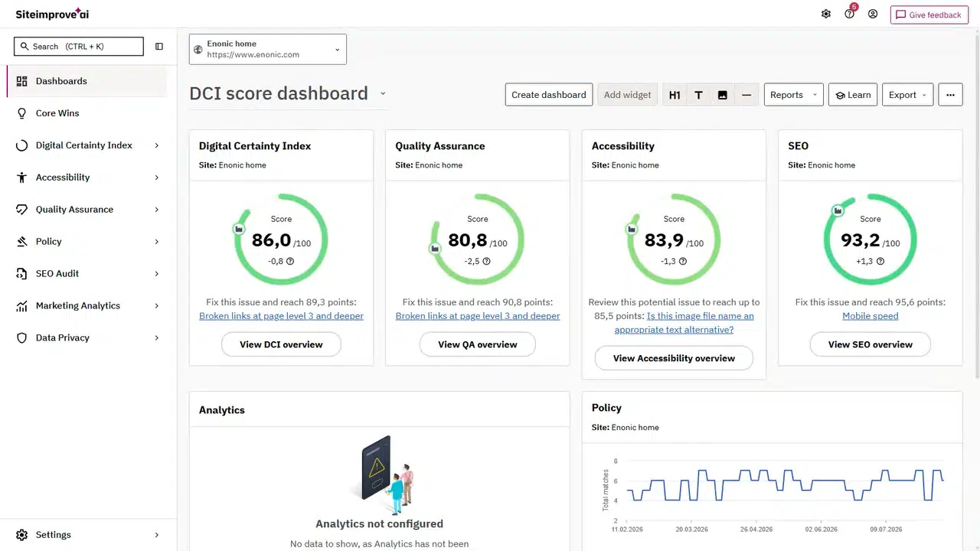Click the page vertical scrollbar

[976, 207]
